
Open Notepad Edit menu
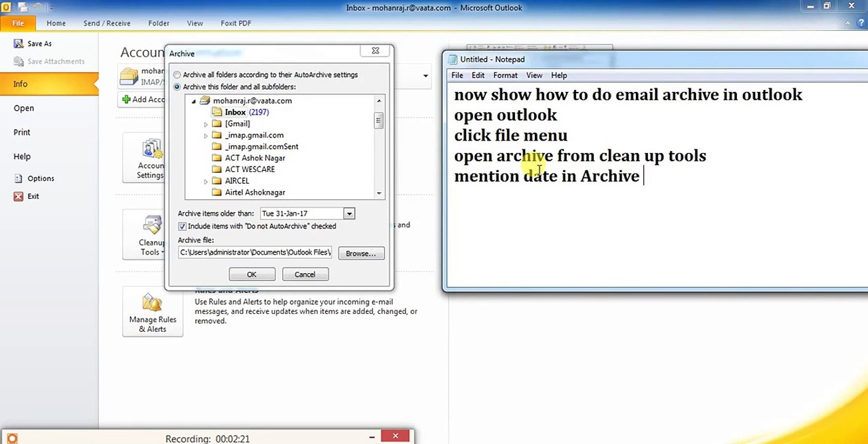pos(478,75)
